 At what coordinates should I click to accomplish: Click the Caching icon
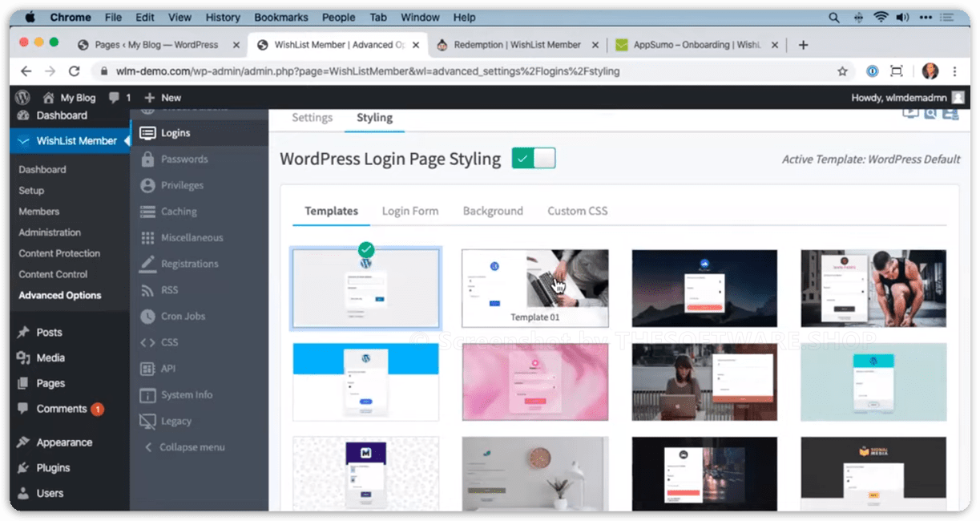pyautogui.click(x=147, y=212)
